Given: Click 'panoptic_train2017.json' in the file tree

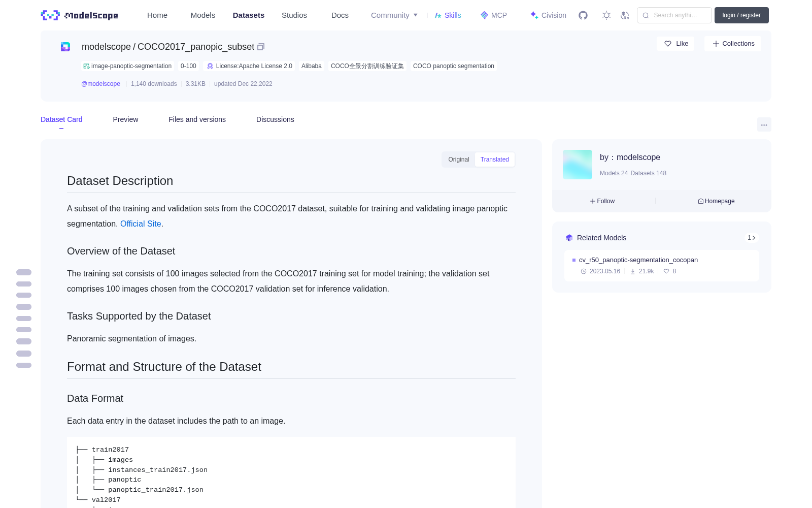Looking at the screenshot, I should [156, 490].
